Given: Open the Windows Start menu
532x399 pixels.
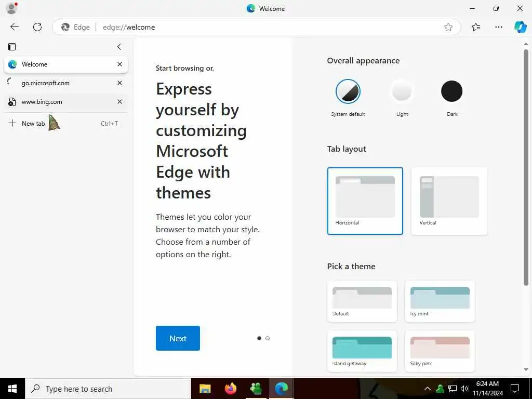Looking at the screenshot, I should (12, 389).
